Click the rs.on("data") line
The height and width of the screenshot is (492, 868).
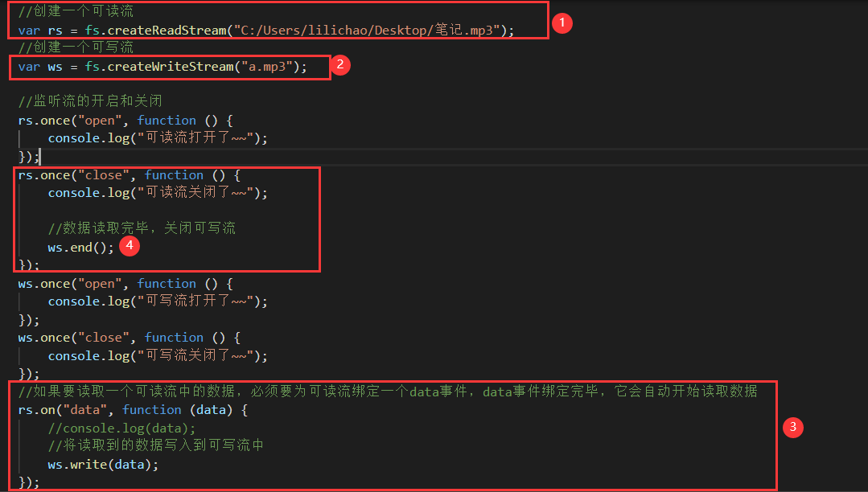tap(133, 410)
